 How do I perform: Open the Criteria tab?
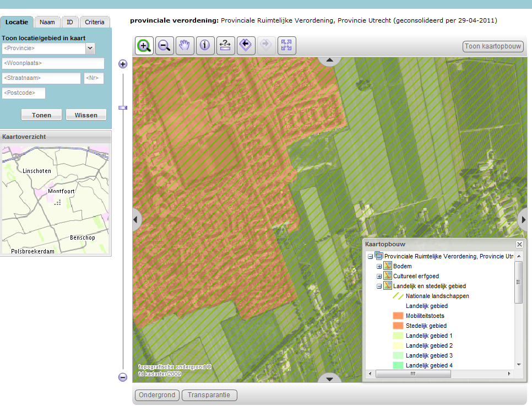(95, 21)
